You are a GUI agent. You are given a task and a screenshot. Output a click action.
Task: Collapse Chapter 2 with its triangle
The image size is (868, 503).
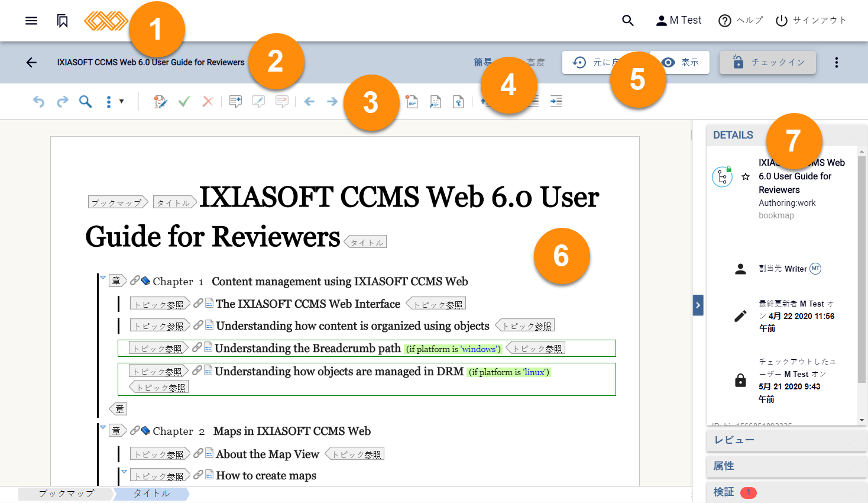[103, 427]
